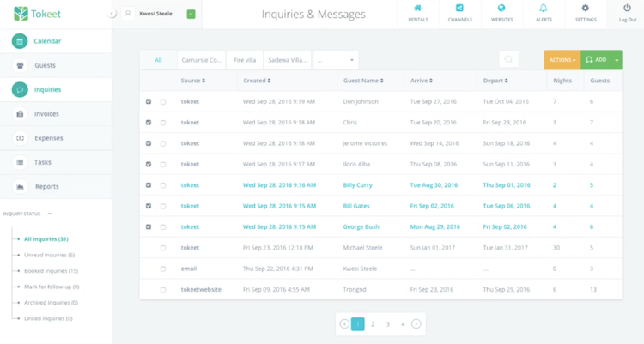This screenshot has height=344, width=644.
Task: Sort by Created column
Action: tap(257, 81)
